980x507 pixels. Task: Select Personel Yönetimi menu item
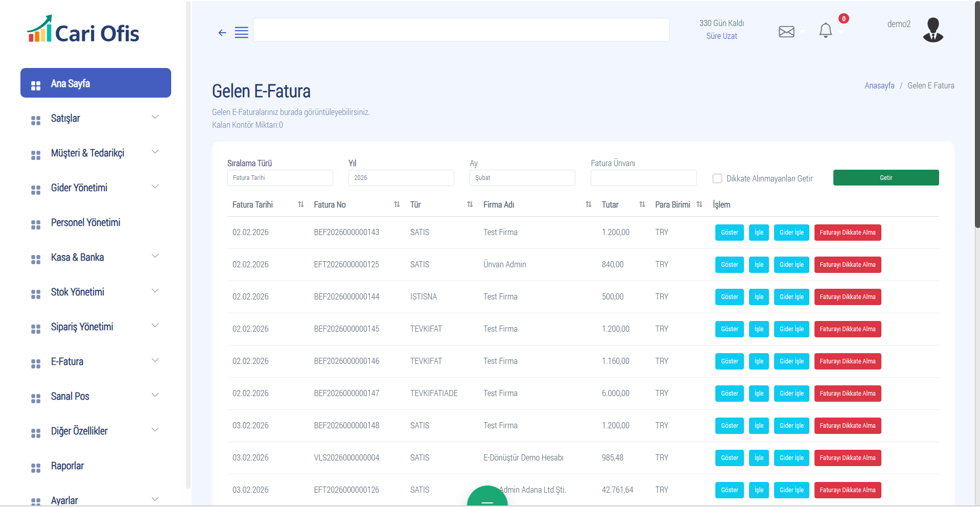(85, 222)
